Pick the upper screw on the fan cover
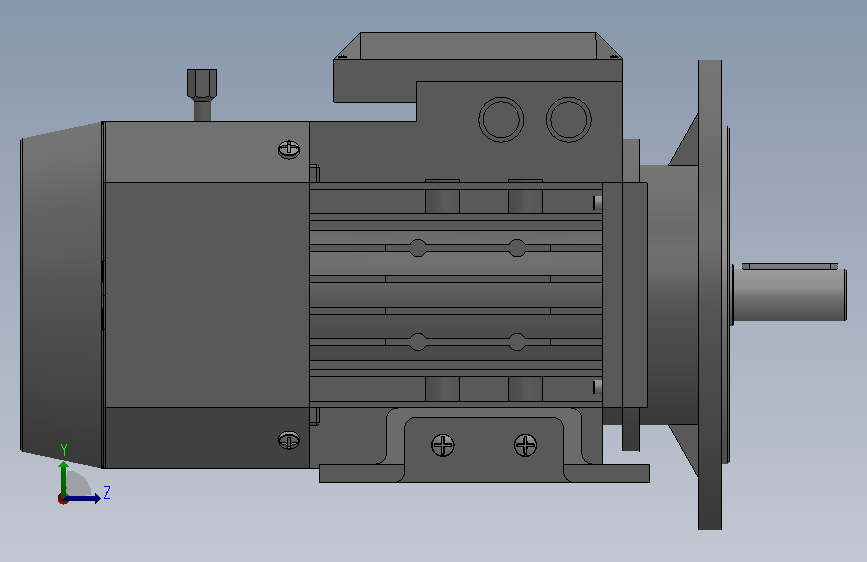This screenshot has width=867, height=562. point(289,149)
